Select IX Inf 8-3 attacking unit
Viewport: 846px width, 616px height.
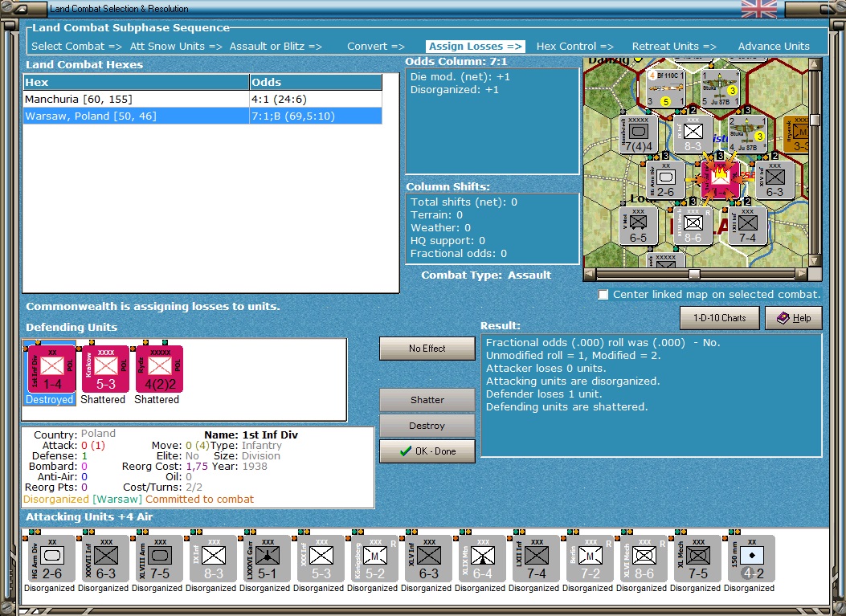click(x=214, y=558)
